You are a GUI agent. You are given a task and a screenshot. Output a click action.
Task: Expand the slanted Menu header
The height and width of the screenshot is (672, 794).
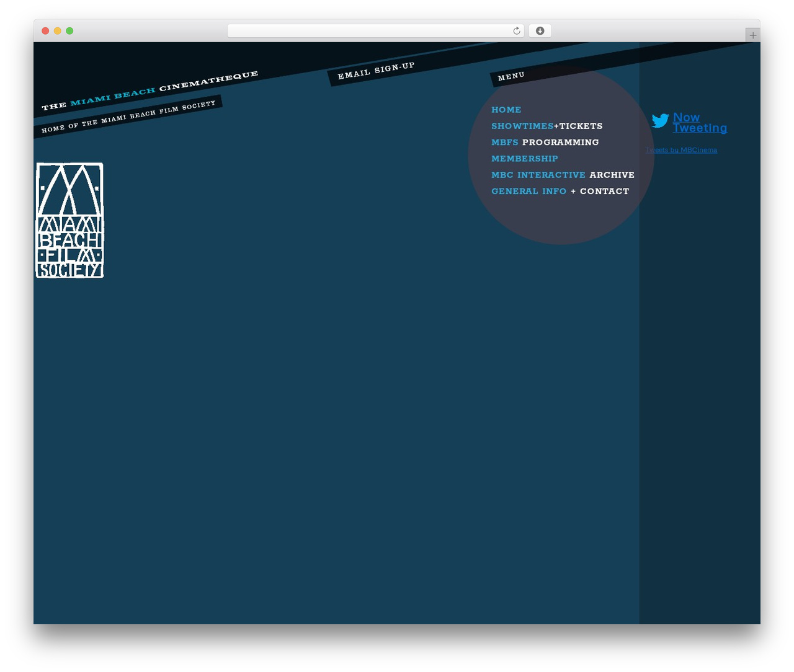pyautogui.click(x=511, y=76)
